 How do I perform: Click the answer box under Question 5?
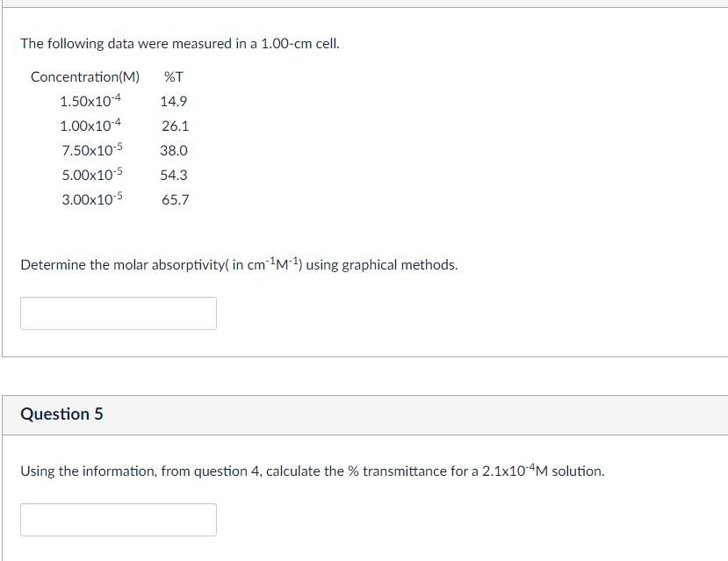tap(120, 520)
